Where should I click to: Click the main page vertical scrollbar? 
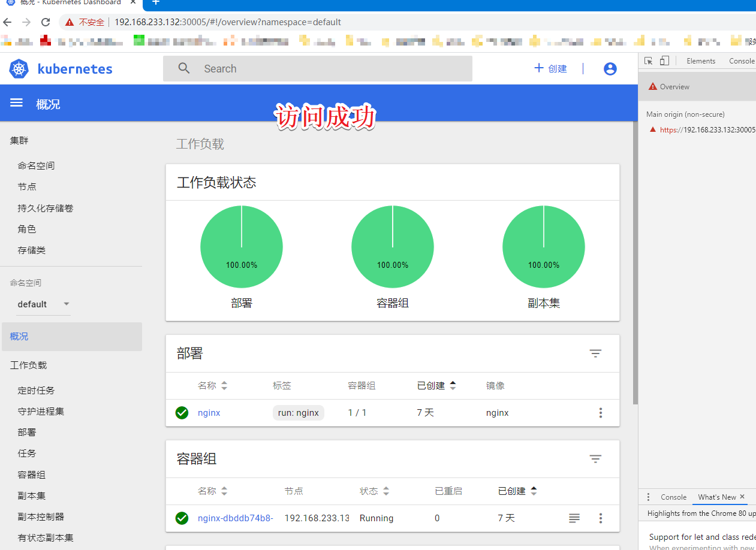point(635,264)
